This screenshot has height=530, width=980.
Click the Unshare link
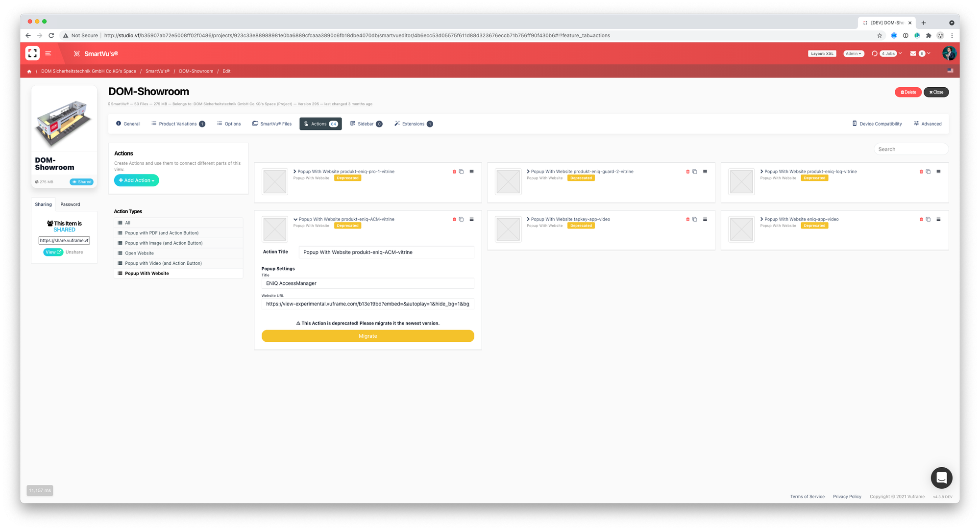pyautogui.click(x=74, y=252)
